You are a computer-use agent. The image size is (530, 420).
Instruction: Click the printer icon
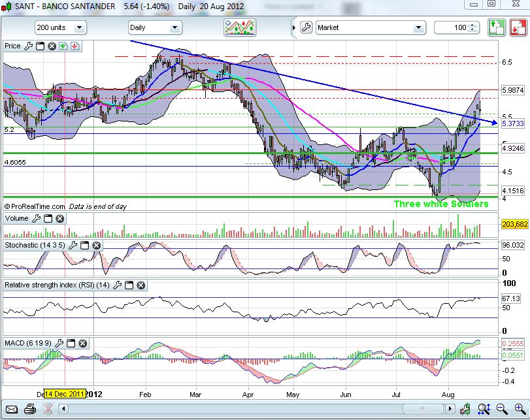click(30, 409)
